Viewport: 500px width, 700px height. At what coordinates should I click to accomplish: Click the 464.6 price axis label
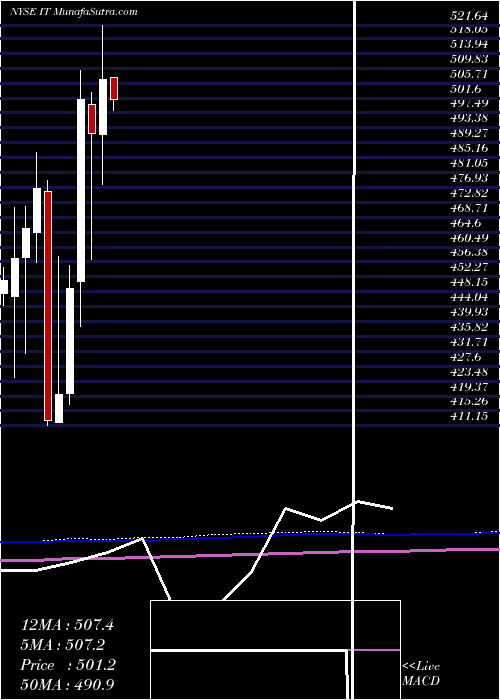[465, 223]
